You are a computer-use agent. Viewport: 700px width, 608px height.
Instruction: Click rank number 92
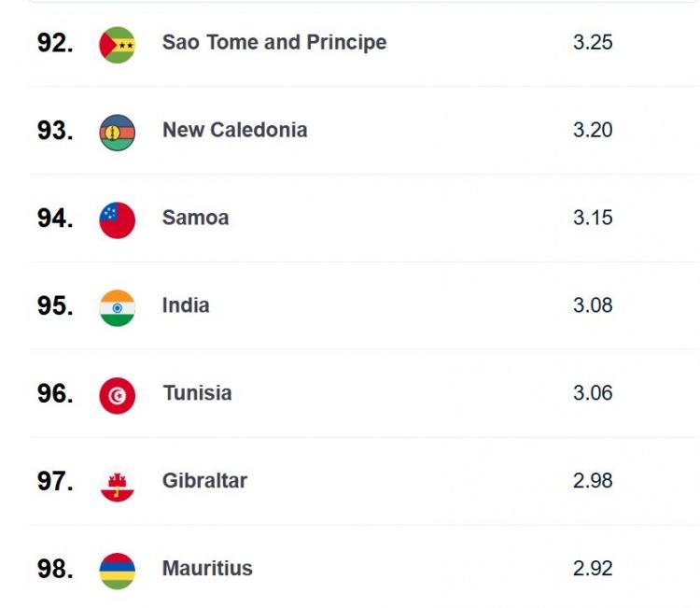tap(55, 43)
